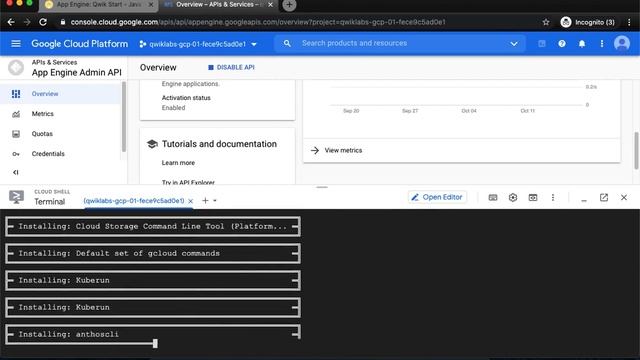Open the Cloud Shell web preview icon
The height and width of the screenshot is (360, 640).
click(x=533, y=198)
